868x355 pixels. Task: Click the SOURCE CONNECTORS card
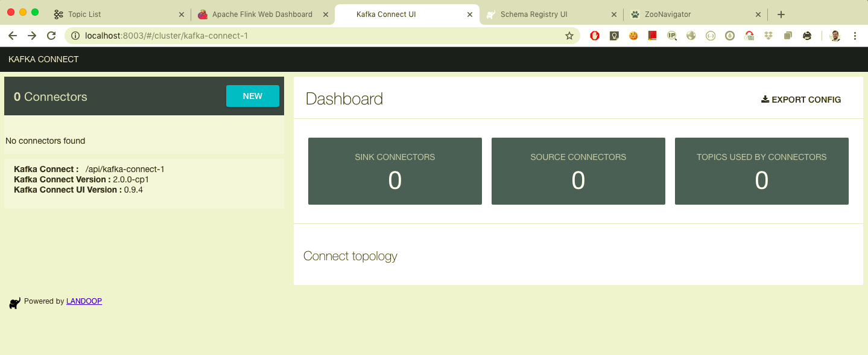click(578, 171)
